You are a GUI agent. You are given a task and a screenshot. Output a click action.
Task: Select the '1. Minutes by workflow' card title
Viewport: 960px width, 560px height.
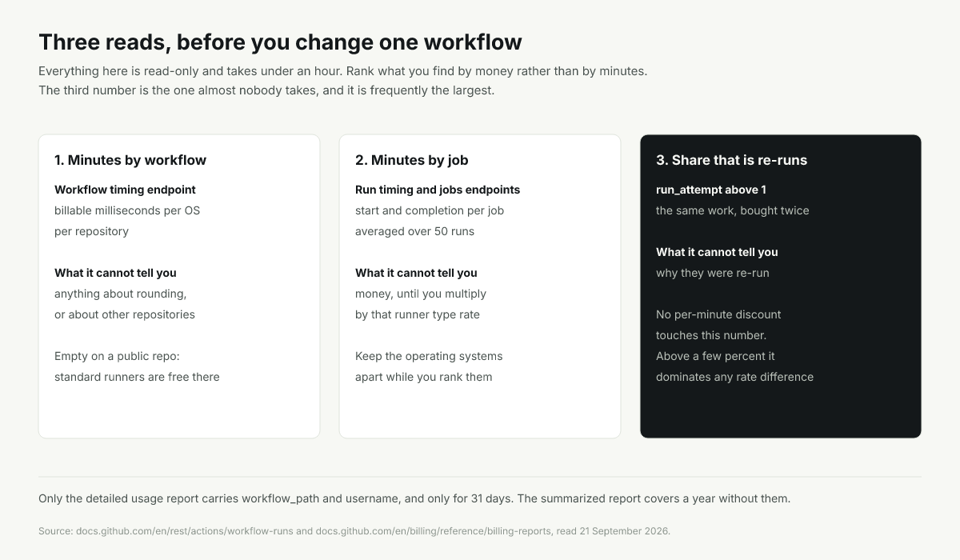pos(130,160)
